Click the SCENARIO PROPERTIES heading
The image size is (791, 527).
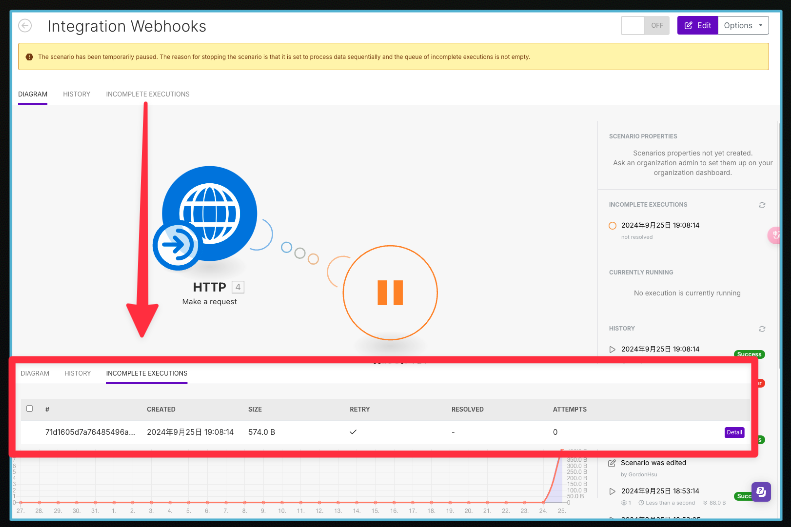(643, 136)
